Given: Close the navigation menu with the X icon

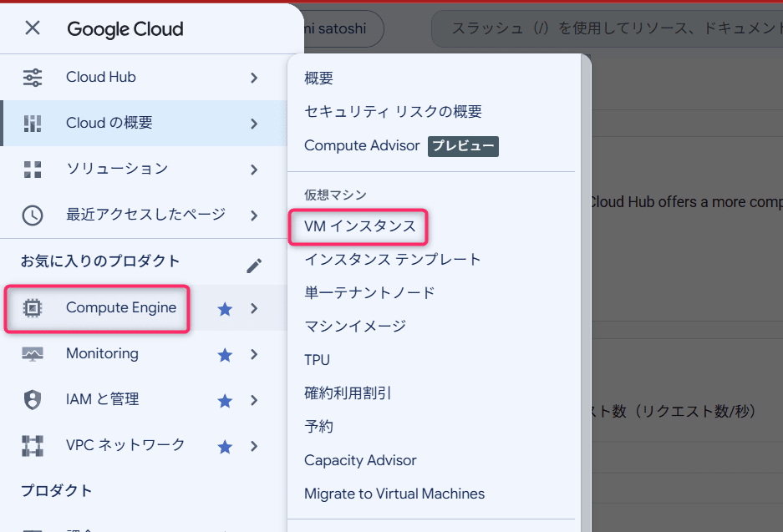Looking at the screenshot, I should (33, 28).
